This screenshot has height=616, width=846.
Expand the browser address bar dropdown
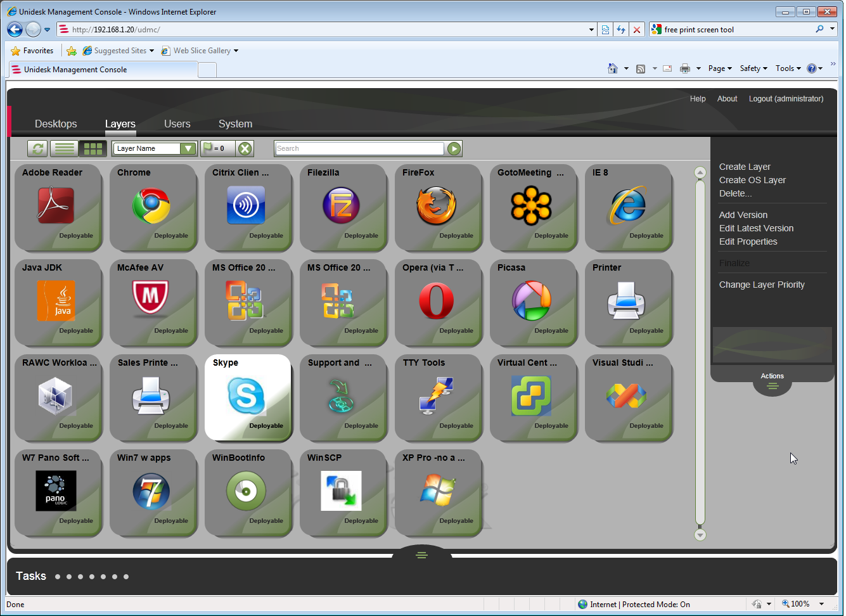tap(591, 30)
